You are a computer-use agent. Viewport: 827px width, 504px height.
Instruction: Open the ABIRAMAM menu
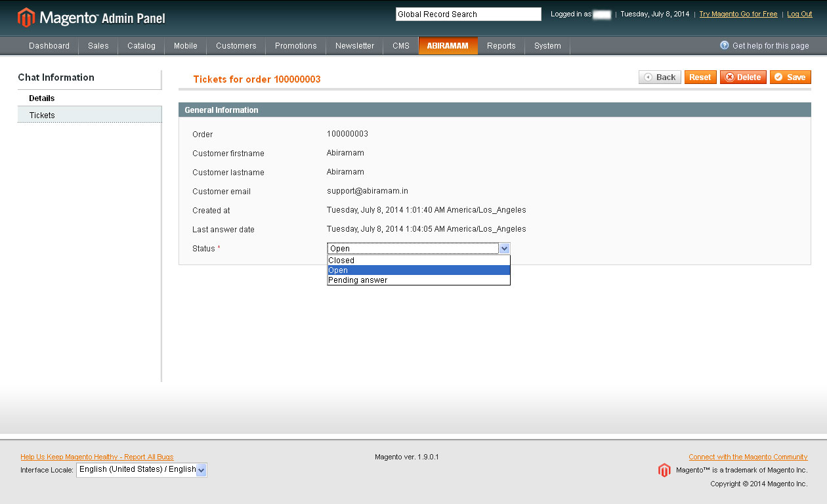(x=448, y=46)
